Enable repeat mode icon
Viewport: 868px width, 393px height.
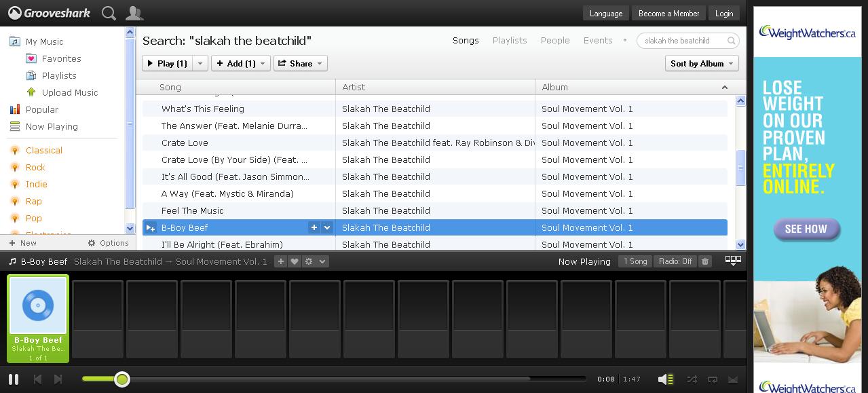(712, 379)
